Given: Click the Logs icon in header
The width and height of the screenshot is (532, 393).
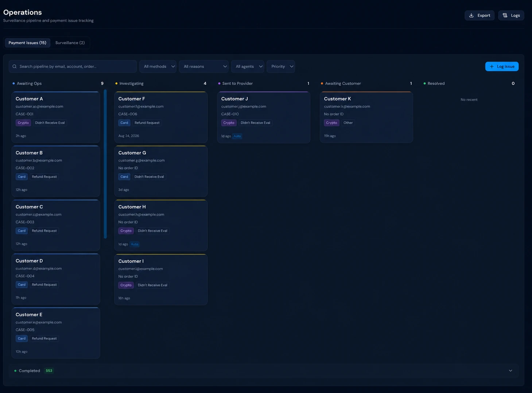Looking at the screenshot, I should [505, 15].
